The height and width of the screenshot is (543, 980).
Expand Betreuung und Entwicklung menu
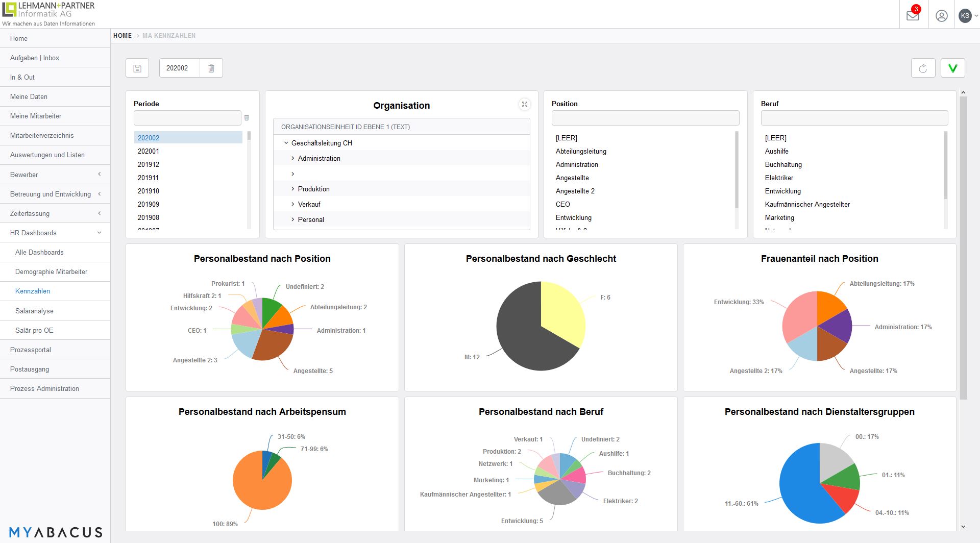[x=55, y=194]
